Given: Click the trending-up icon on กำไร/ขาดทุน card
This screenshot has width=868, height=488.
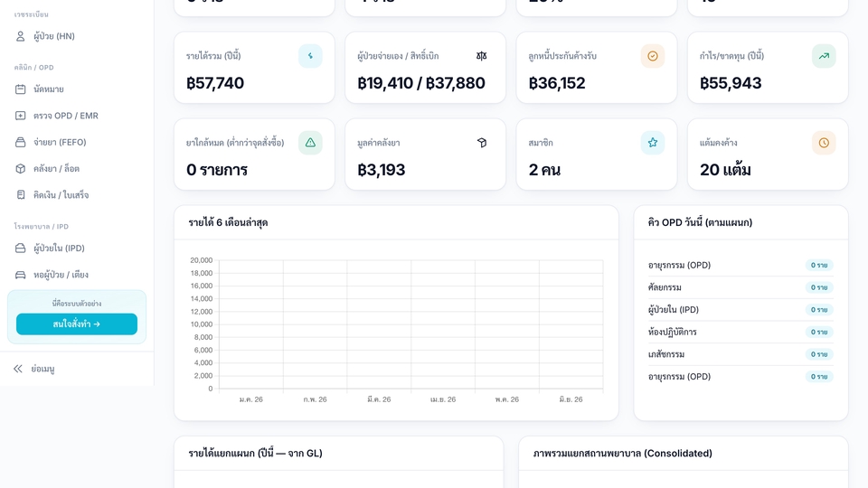Looking at the screenshot, I should click(x=824, y=56).
